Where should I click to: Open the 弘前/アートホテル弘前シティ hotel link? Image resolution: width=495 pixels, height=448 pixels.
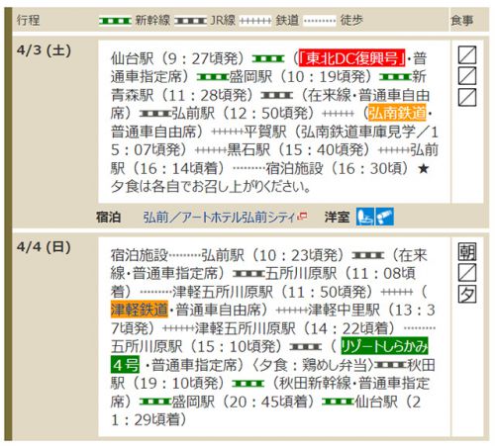coord(219,218)
